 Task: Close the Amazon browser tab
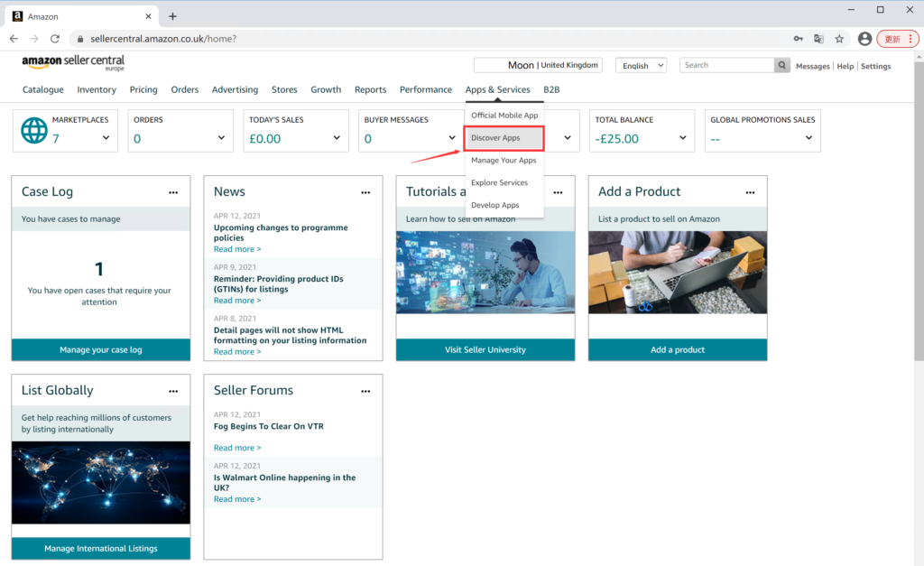[148, 16]
